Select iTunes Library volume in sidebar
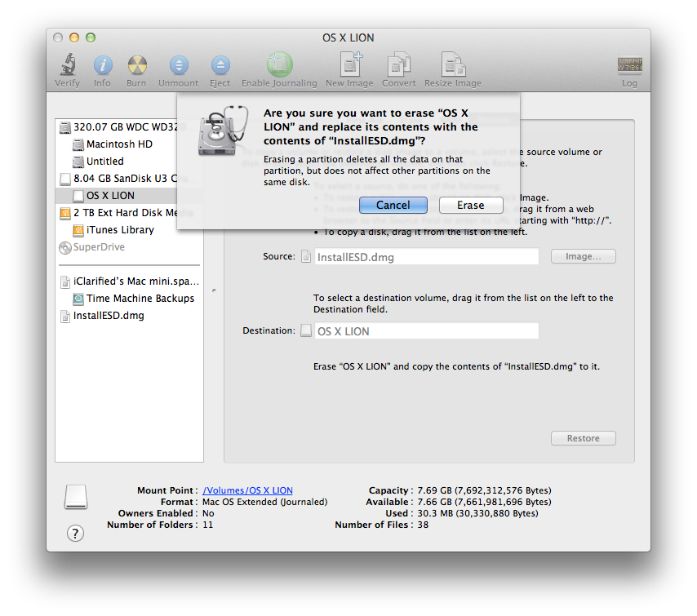The height and width of the screenshot is (616, 697). point(120,230)
